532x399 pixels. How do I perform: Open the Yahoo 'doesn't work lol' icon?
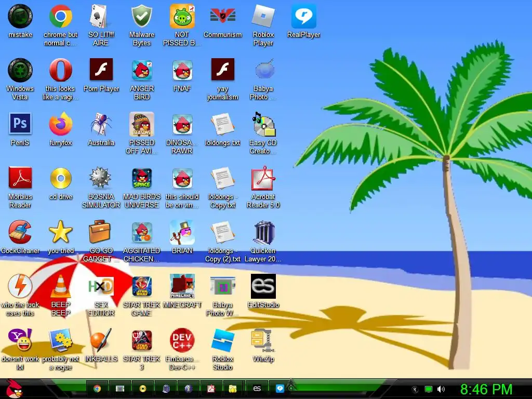click(20, 340)
